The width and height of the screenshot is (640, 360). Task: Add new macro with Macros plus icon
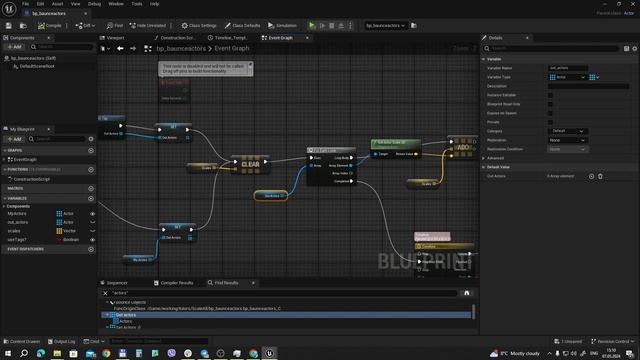pyautogui.click(x=91, y=189)
